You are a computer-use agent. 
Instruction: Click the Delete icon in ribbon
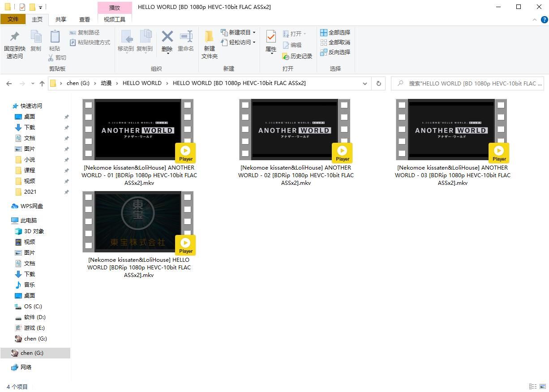[x=167, y=38]
